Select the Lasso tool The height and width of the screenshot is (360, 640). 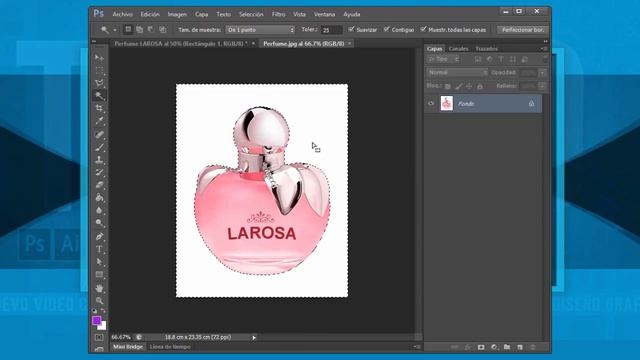click(99, 83)
